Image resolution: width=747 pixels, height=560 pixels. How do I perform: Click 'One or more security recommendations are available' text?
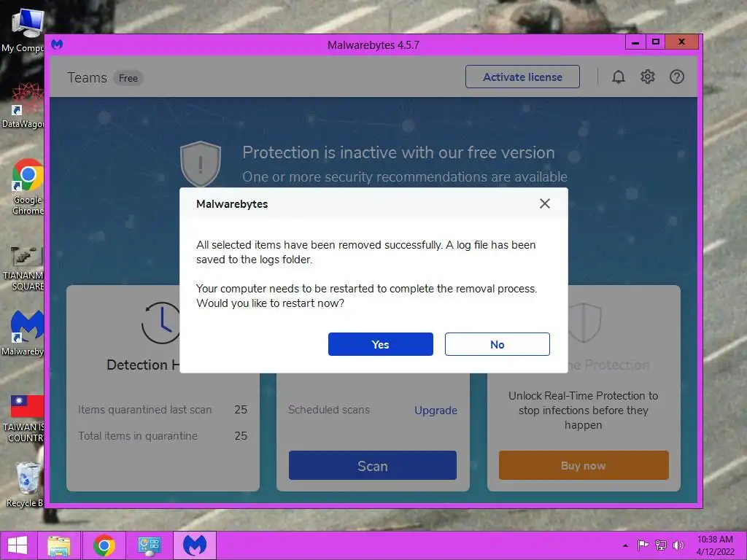point(405,176)
